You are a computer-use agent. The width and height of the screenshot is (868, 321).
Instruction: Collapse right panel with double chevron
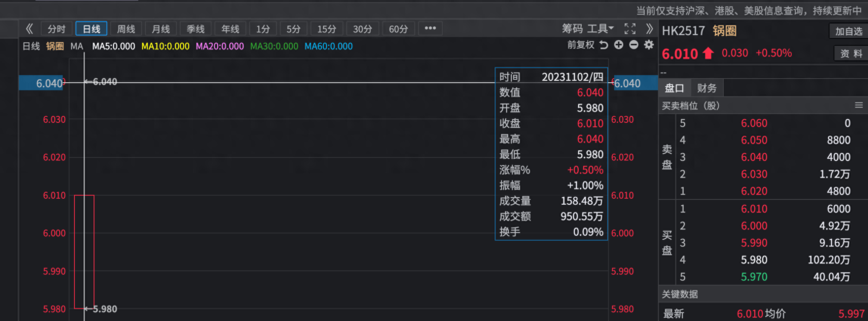[649, 29]
